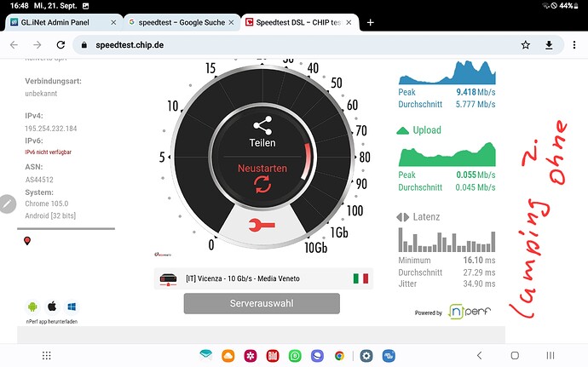
Task: Bookmark page with the star icon
Action: [x=526, y=44]
